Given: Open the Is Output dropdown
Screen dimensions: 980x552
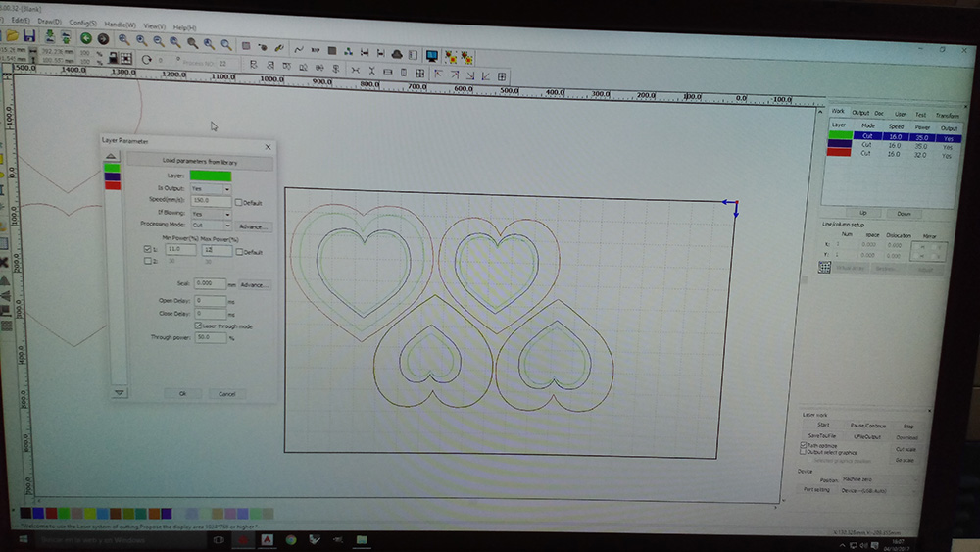Looking at the screenshot, I should pyautogui.click(x=211, y=189).
